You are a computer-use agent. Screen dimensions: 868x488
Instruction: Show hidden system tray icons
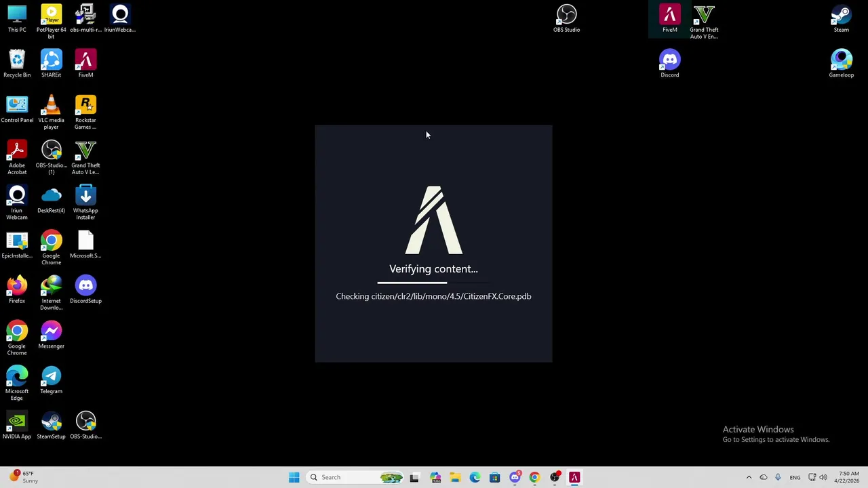click(749, 477)
